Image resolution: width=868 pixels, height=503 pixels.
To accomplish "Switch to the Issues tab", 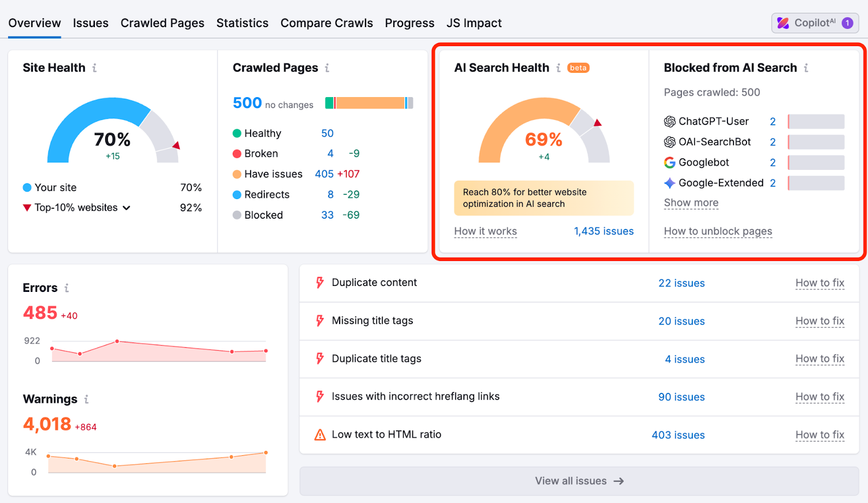I will click(90, 23).
